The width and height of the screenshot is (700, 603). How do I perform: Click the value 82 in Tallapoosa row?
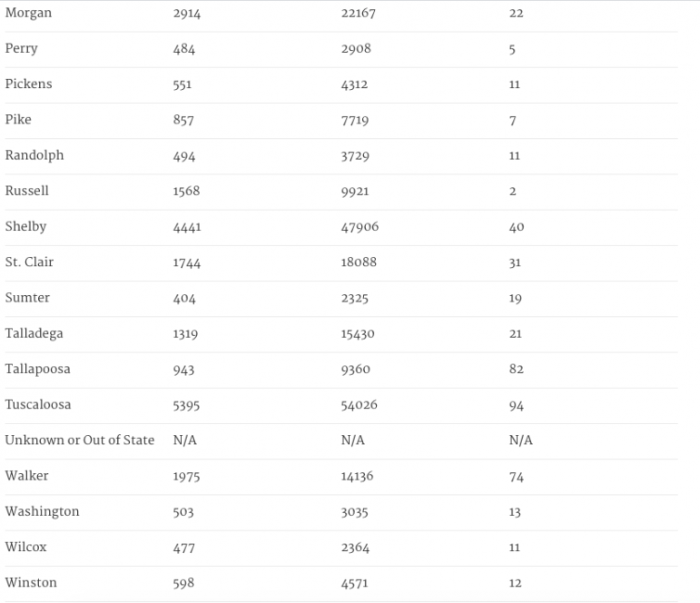click(x=517, y=370)
